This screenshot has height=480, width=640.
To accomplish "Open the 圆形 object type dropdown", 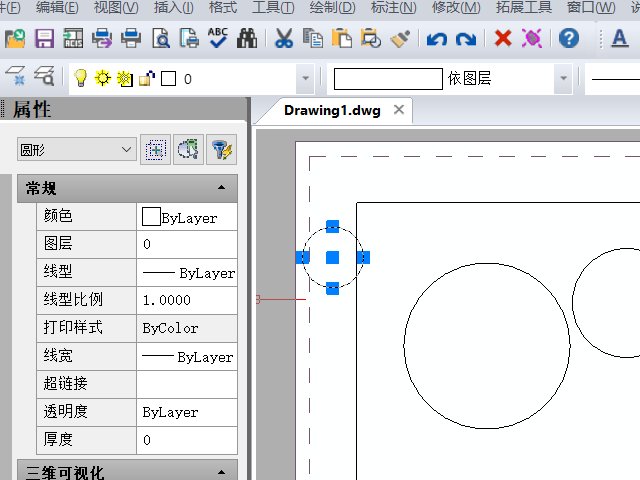I will (76, 149).
